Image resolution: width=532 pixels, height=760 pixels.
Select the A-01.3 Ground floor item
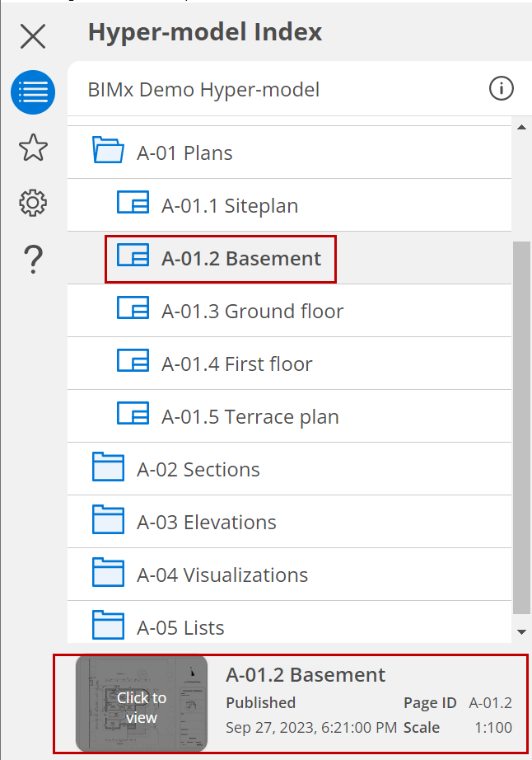(252, 312)
